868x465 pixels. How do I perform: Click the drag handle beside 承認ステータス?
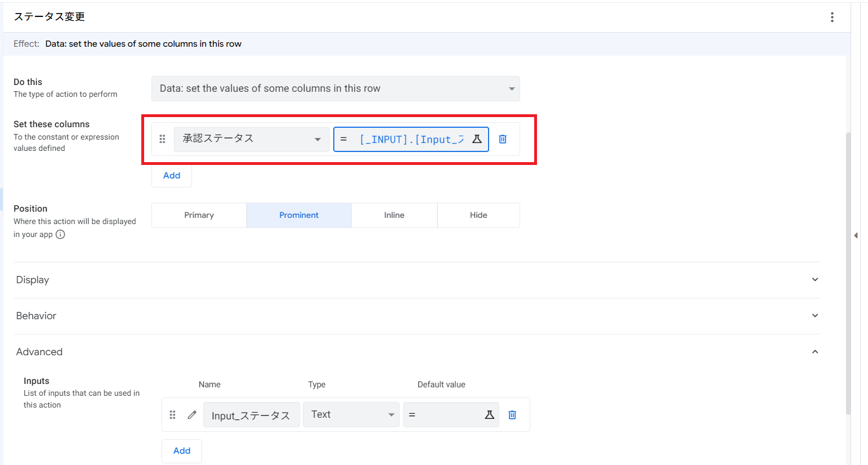click(x=162, y=139)
